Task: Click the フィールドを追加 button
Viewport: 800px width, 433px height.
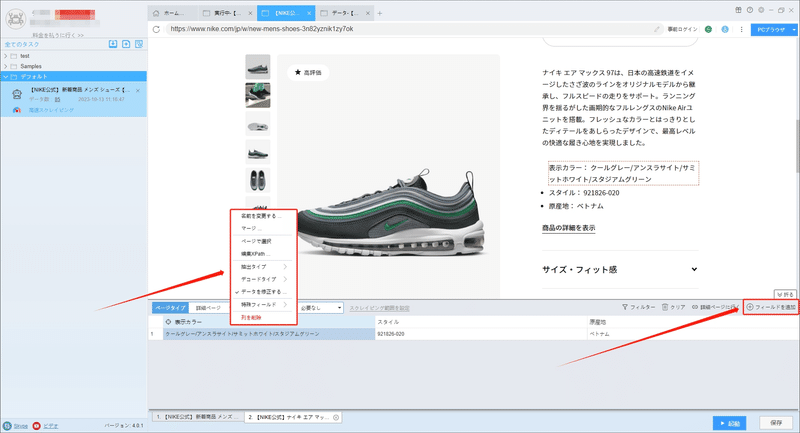Action: coord(770,307)
